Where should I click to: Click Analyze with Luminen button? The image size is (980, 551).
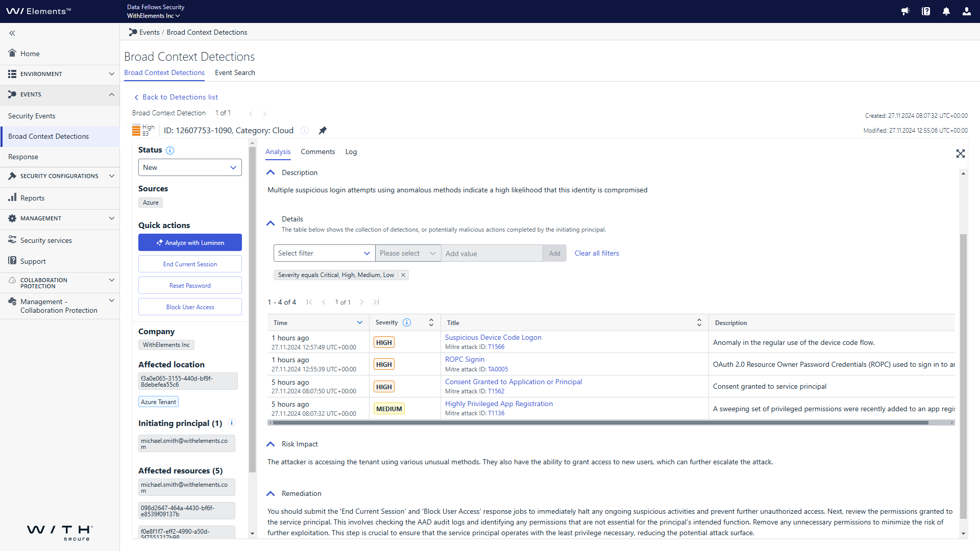190,242
